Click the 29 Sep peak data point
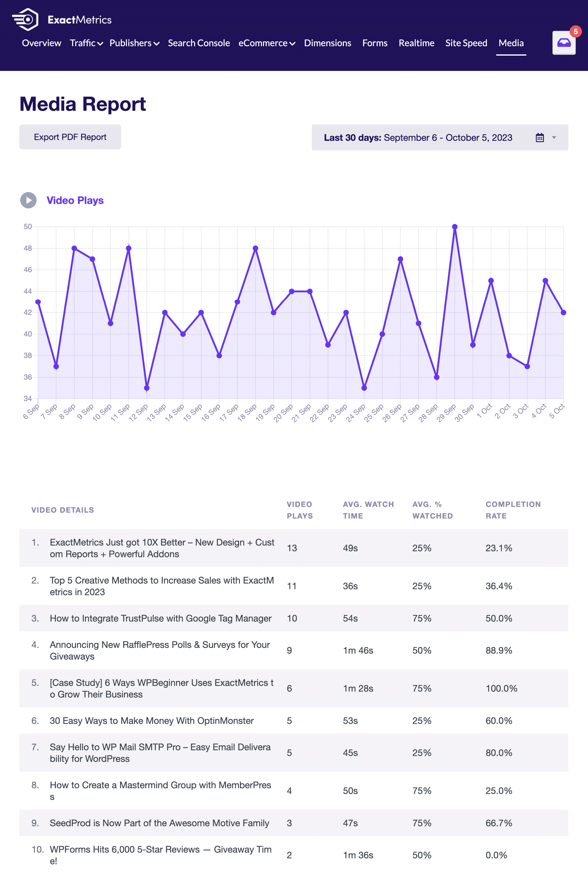588x891 pixels. 454,227
